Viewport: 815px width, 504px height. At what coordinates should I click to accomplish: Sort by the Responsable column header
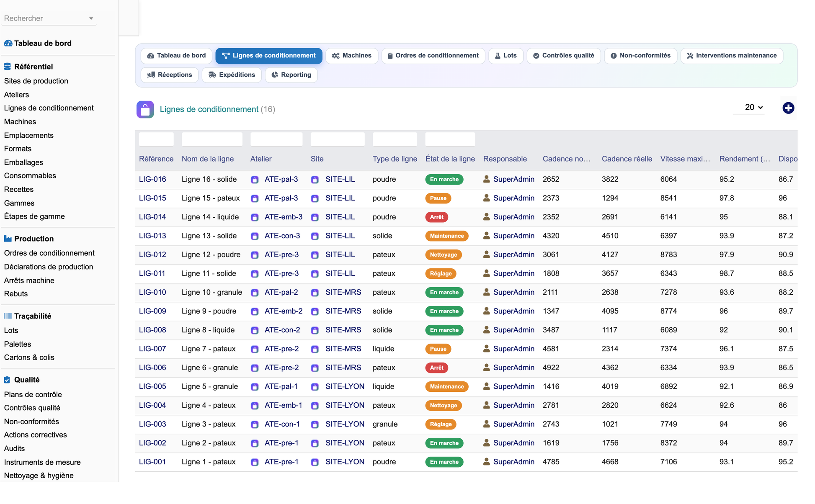pyautogui.click(x=505, y=159)
